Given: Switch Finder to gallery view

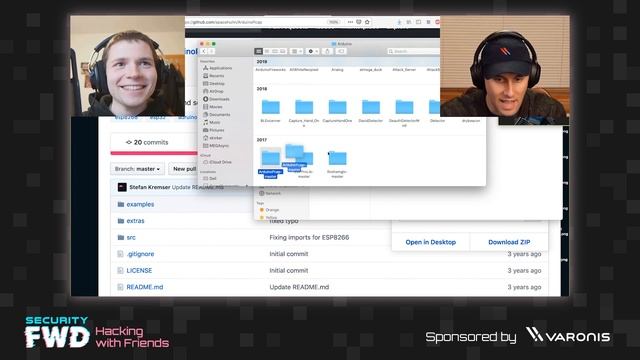Looking at the screenshot, I should pos(282,51).
